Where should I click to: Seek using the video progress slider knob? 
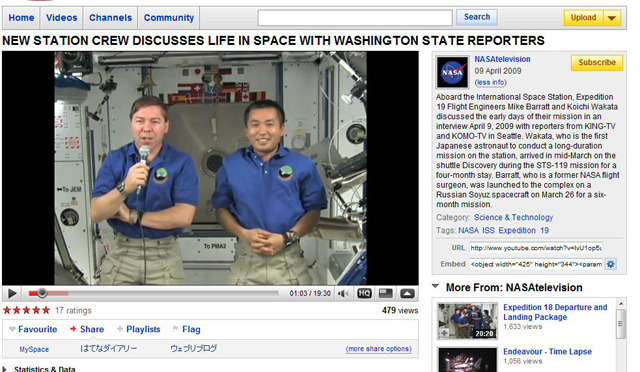(x=42, y=293)
